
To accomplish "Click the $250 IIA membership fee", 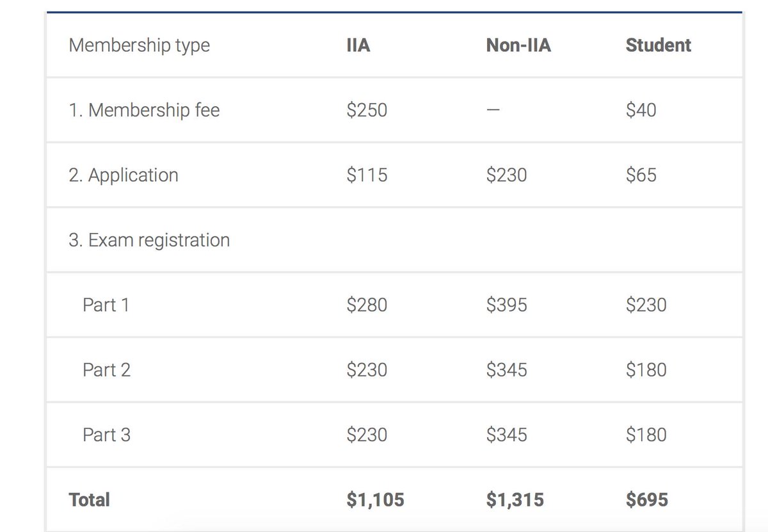I will tap(367, 110).
